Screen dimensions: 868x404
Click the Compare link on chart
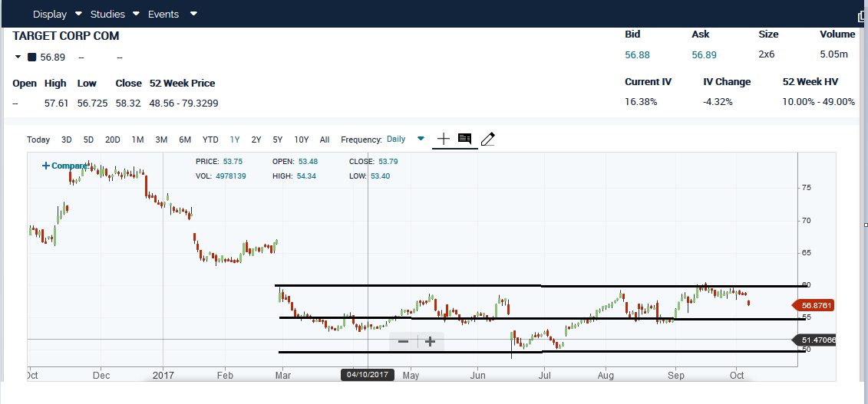(x=64, y=166)
